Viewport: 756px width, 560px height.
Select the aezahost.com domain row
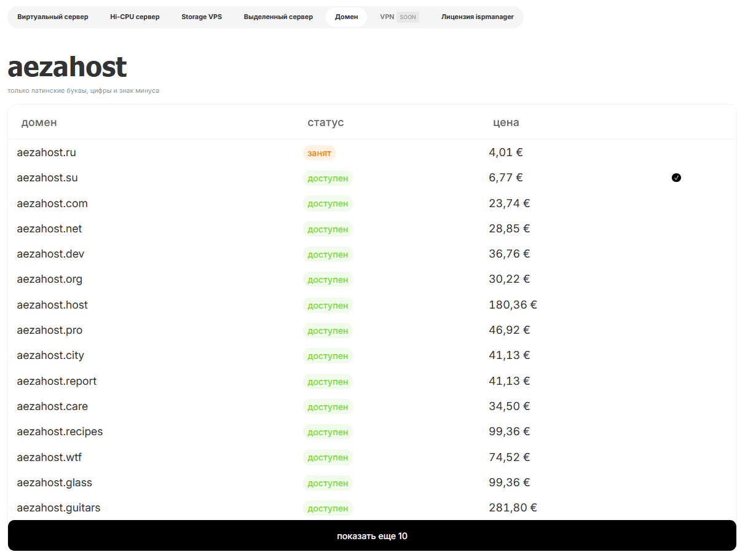click(52, 203)
